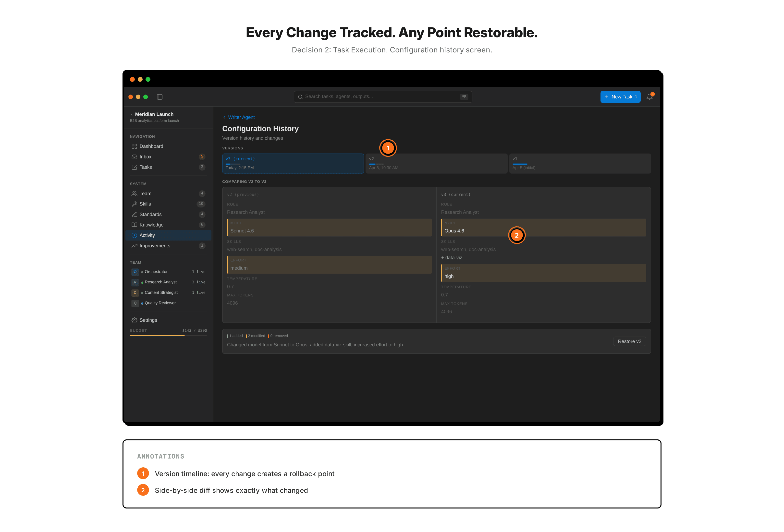Click the Team people icon
Image resolution: width=784 pixels, height=532 pixels.
(x=134, y=194)
